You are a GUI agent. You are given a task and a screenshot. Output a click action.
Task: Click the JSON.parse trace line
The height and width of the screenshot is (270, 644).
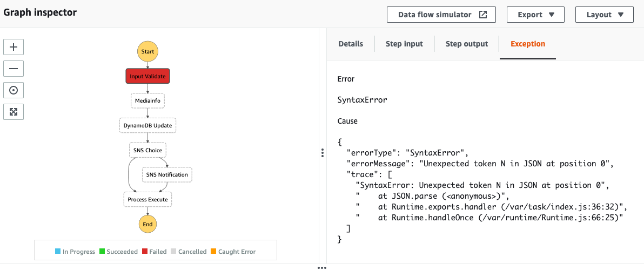tap(433, 195)
